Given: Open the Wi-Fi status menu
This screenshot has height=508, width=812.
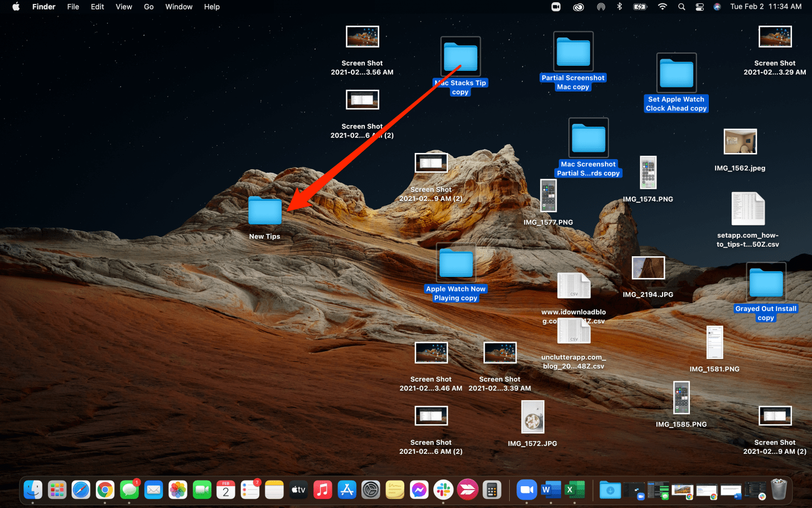Looking at the screenshot, I should click(x=662, y=7).
